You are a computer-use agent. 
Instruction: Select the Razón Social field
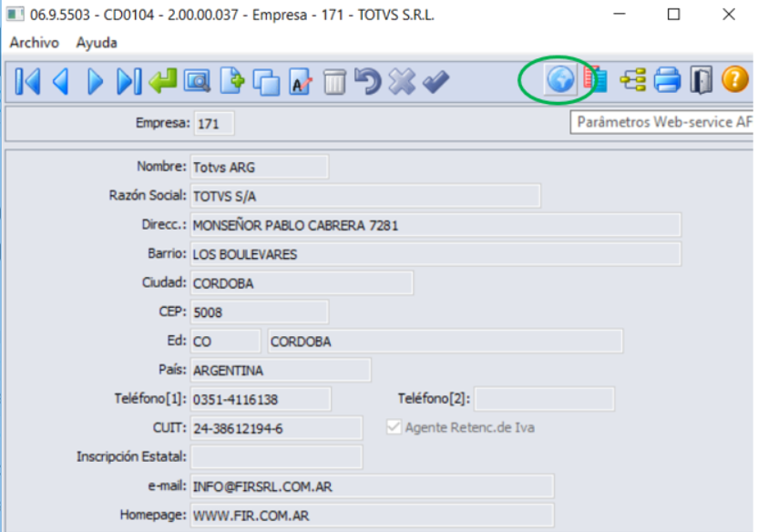coord(365,196)
